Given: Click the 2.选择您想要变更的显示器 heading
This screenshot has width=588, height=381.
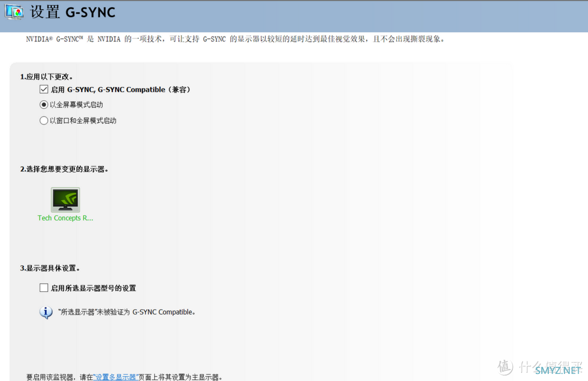Looking at the screenshot, I should pos(64,169).
